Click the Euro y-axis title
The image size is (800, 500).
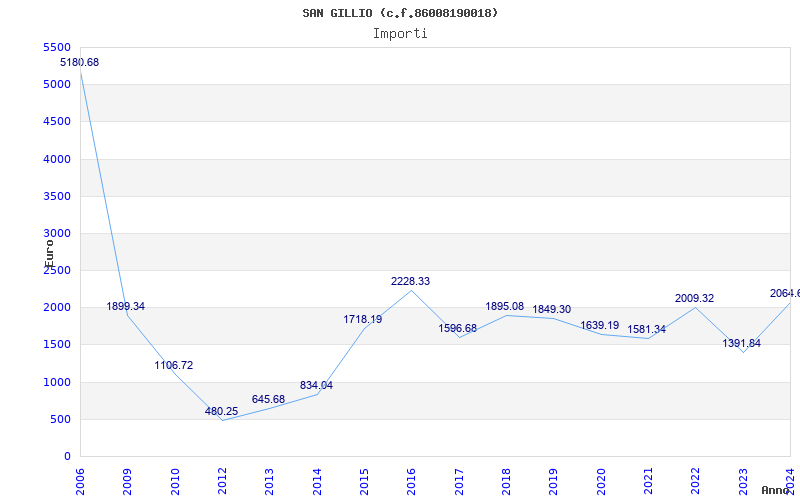click(x=49, y=250)
